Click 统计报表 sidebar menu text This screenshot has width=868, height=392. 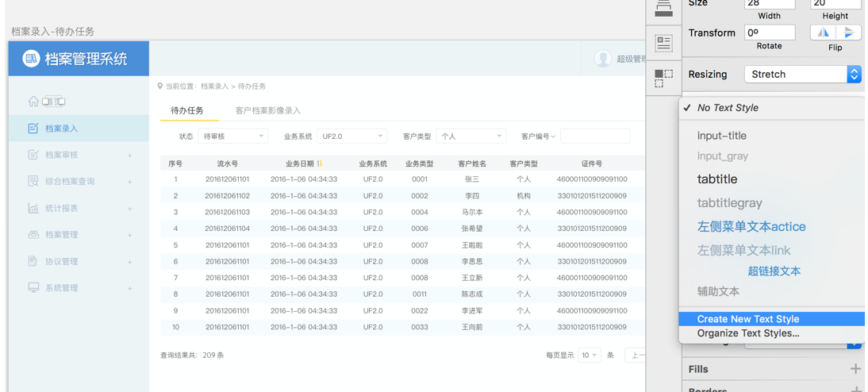(61, 208)
